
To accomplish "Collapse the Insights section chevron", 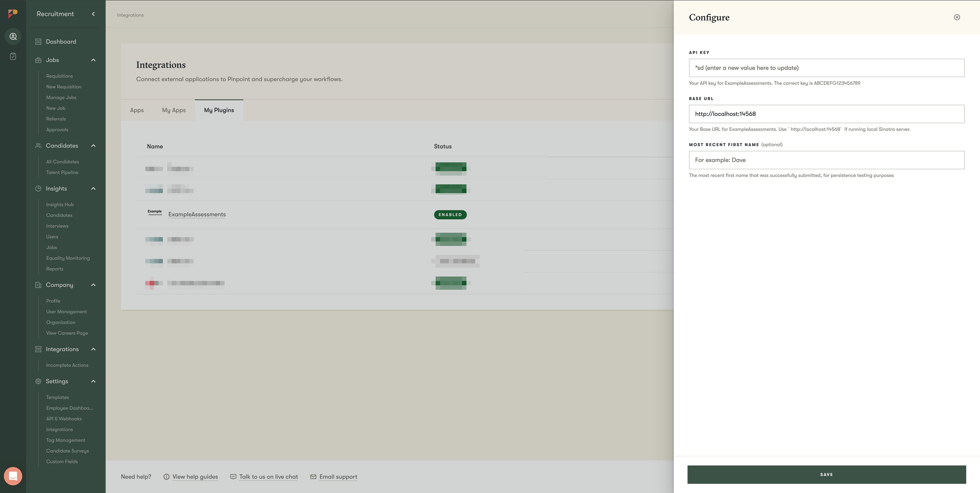I will (93, 189).
